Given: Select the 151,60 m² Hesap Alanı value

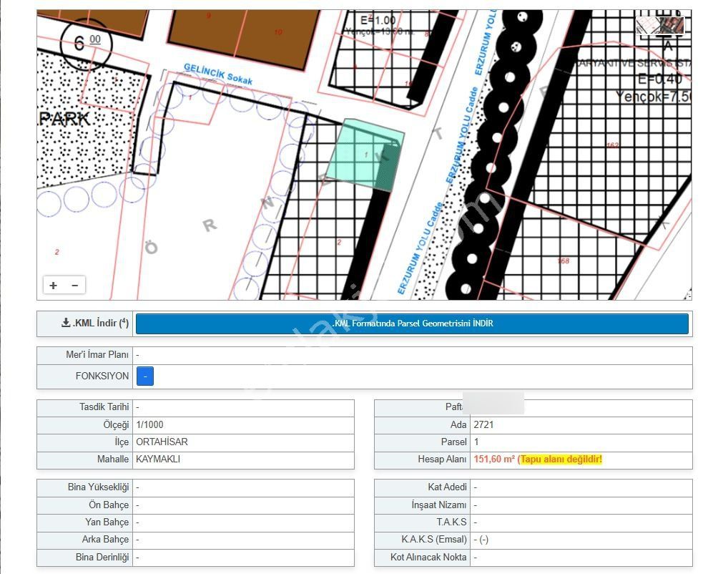Looking at the screenshot, I should 493,459.
